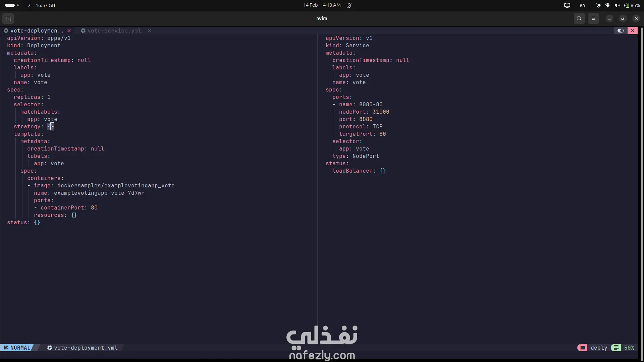Viewport: 644px width, 362px height.
Task: Open the 'en' keyboard language dropdown
Action: click(582, 5)
